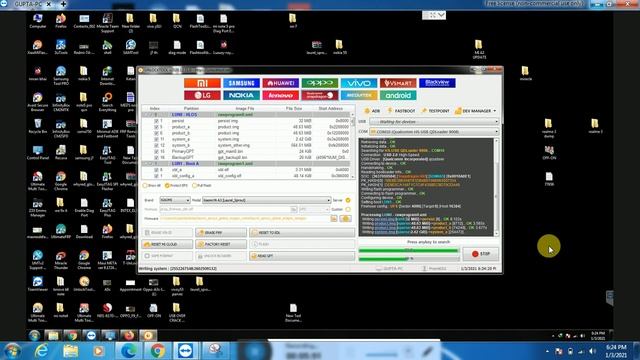Select the LG brand tile
This screenshot has height=360, width=640.
tap(202, 96)
